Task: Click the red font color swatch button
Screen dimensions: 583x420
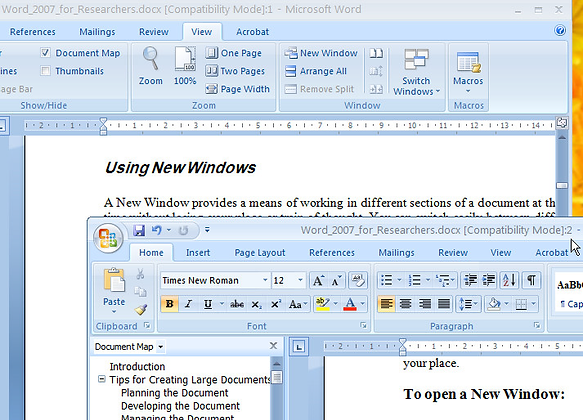Action: point(350,304)
